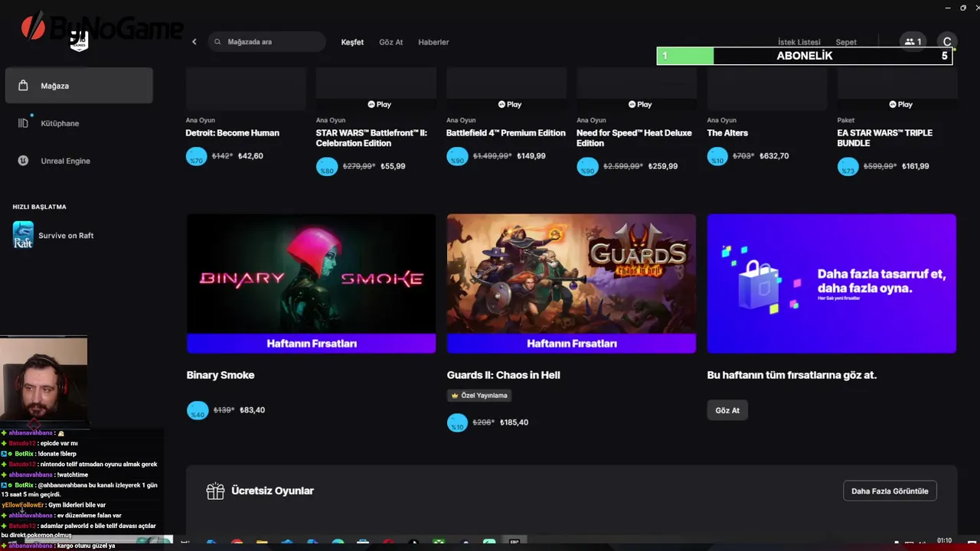Click the shopping bag icon beside Mağaza
980x551 pixels.
click(x=23, y=86)
